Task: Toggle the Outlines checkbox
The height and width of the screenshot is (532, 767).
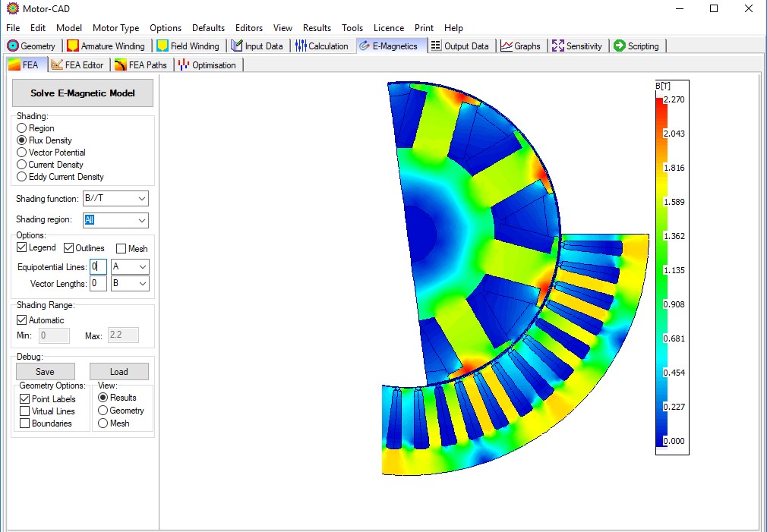Action: [68, 248]
